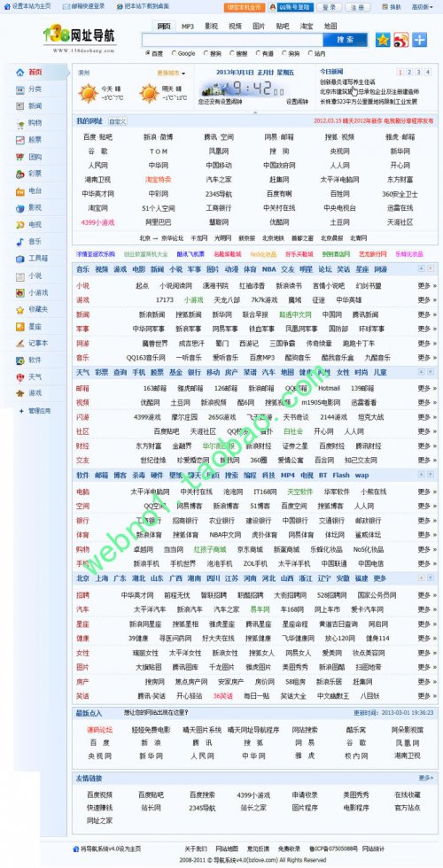This screenshot has height=868, width=443.
Task: Click the 注册 button at top
Action: point(358,7)
